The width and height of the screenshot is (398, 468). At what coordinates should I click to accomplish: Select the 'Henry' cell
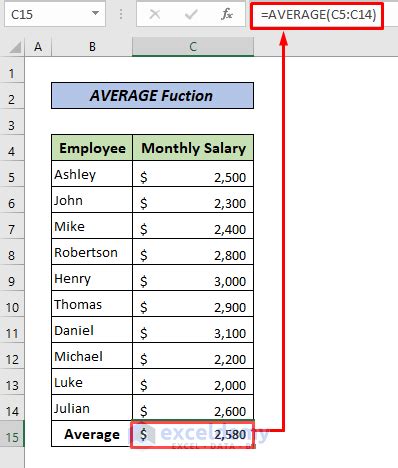pyautogui.click(x=92, y=278)
